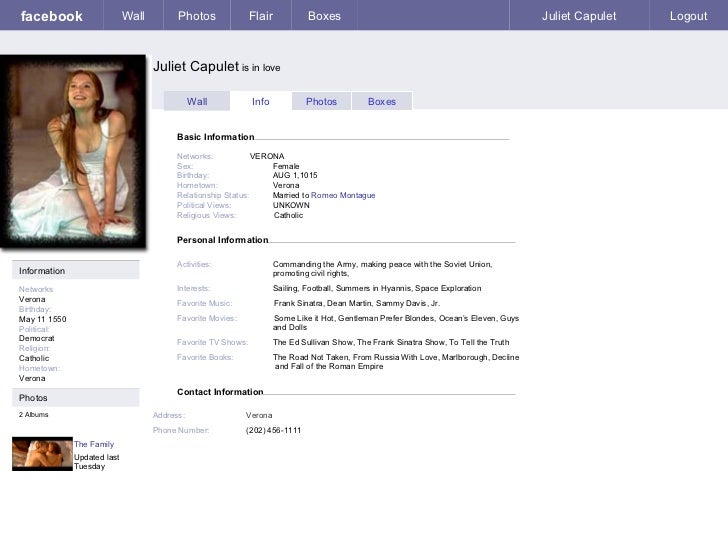Click the 'AUG 1, 1015' birthday value

tap(295, 176)
